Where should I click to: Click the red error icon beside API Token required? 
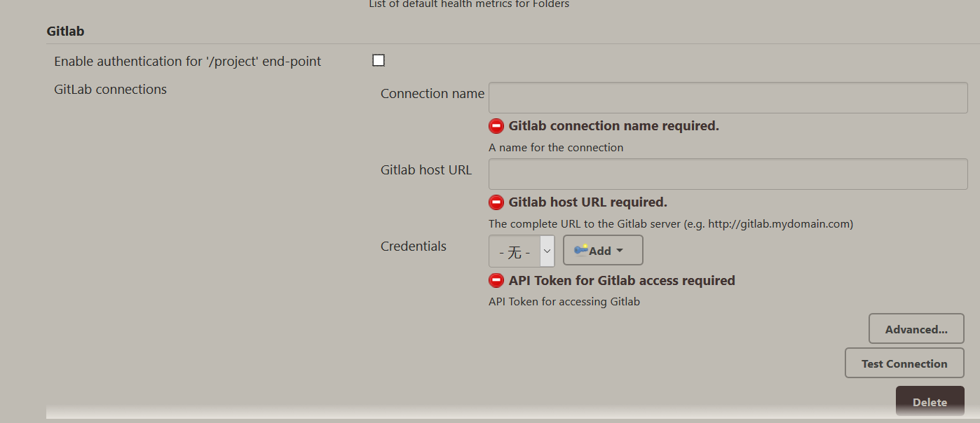[496, 281]
